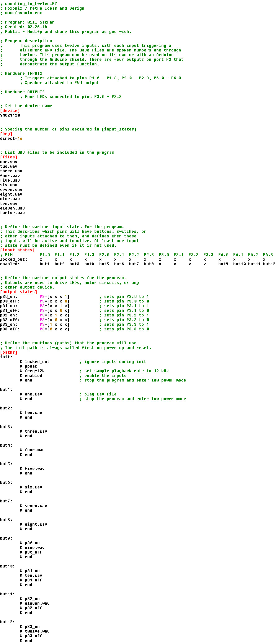Click the [output_states] section header
This screenshot has height=644, width=276.
tap(19, 292)
